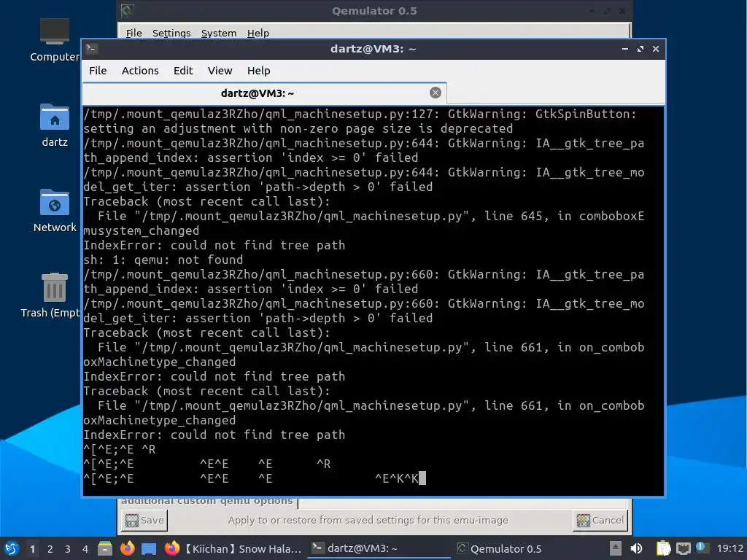Switch to the Kiichan Snow Hala Firefox window

233,548
